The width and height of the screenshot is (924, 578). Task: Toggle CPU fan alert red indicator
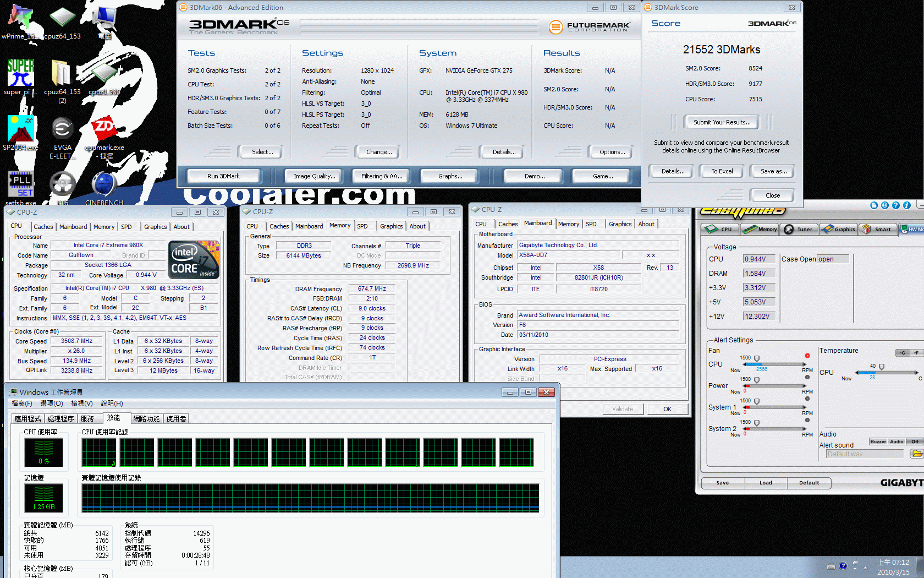[x=807, y=356]
